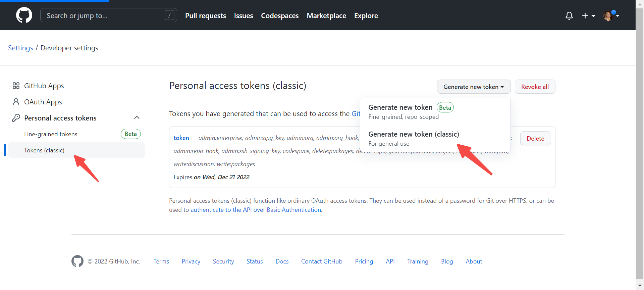Open the token named 'token'

[x=181, y=138]
